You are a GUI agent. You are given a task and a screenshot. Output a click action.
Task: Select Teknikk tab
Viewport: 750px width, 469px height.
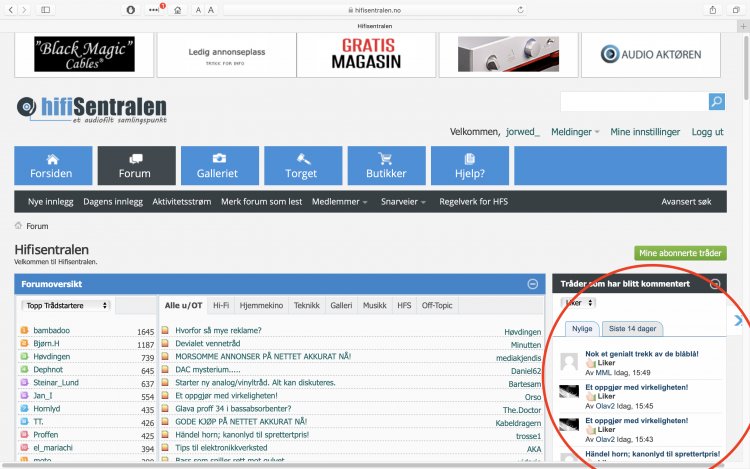point(307,305)
